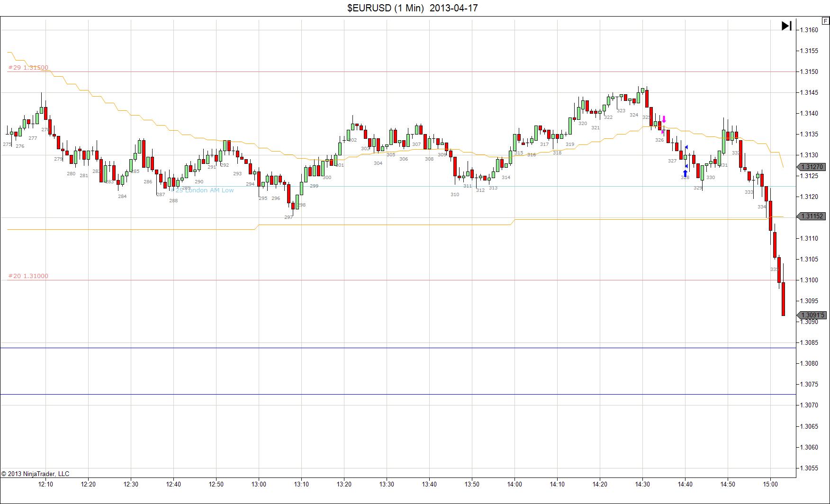Click the 1.3085 price axis label
830x504 pixels.
[809, 342]
